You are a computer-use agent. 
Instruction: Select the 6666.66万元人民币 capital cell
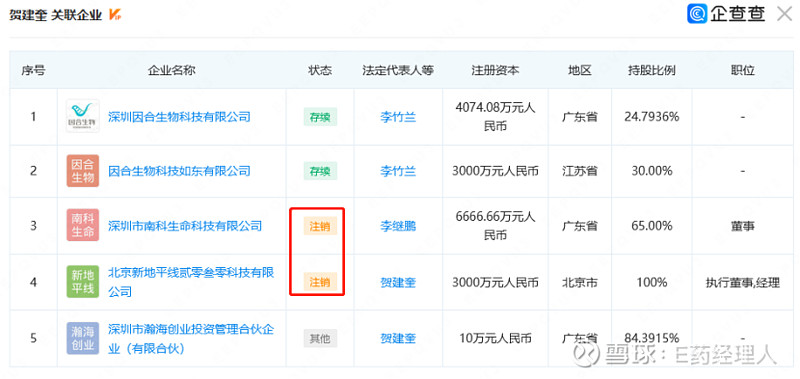click(x=495, y=225)
